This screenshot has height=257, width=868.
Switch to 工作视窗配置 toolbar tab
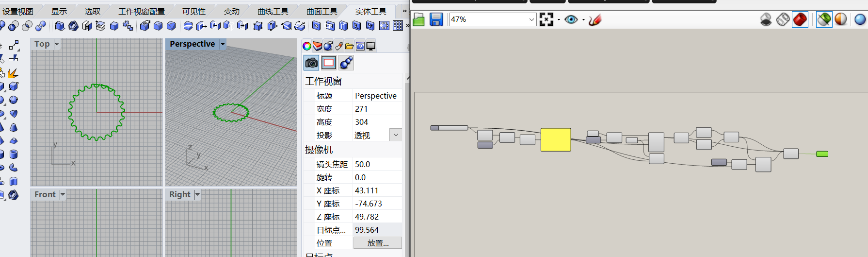[x=142, y=11]
